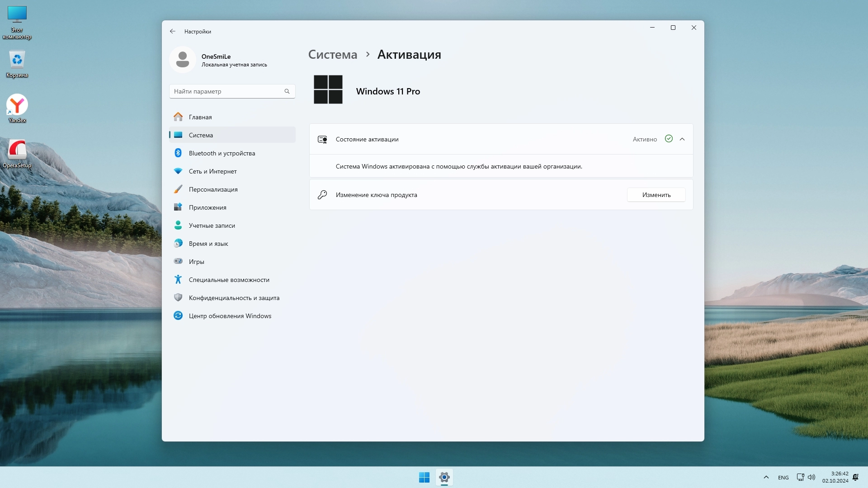Select Accounts in the sidebar
The image size is (868, 488).
point(212,225)
